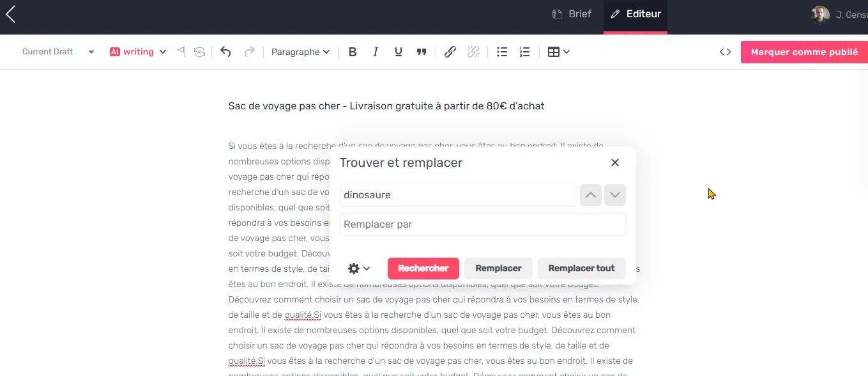868x376 pixels.
Task: Click the AI send triangle icon
Action: 181,51
